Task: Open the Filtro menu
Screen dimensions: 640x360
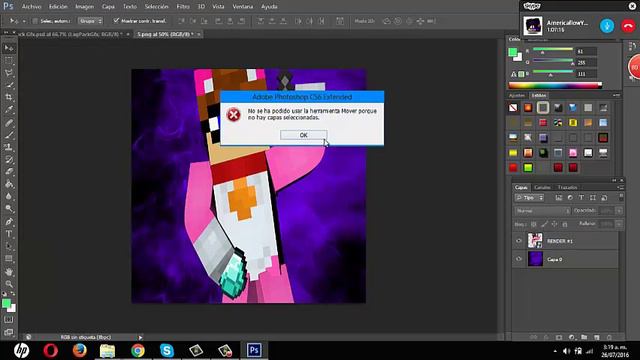Action: pyautogui.click(x=183, y=7)
